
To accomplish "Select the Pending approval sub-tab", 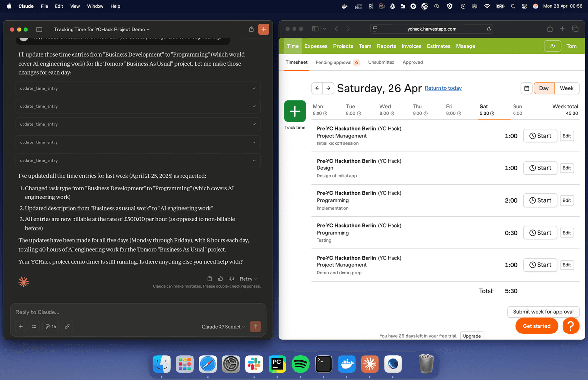I will tap(338, 62).
